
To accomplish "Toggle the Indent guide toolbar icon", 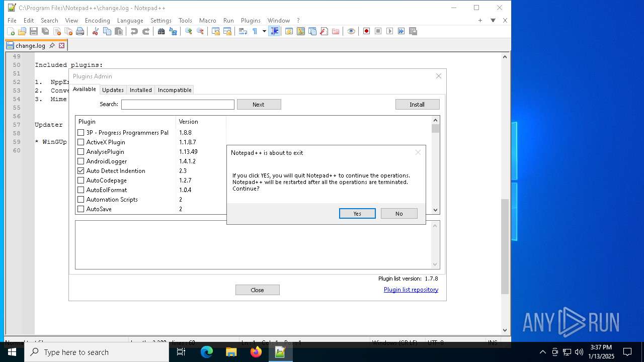I will click(x=274, y=31).
